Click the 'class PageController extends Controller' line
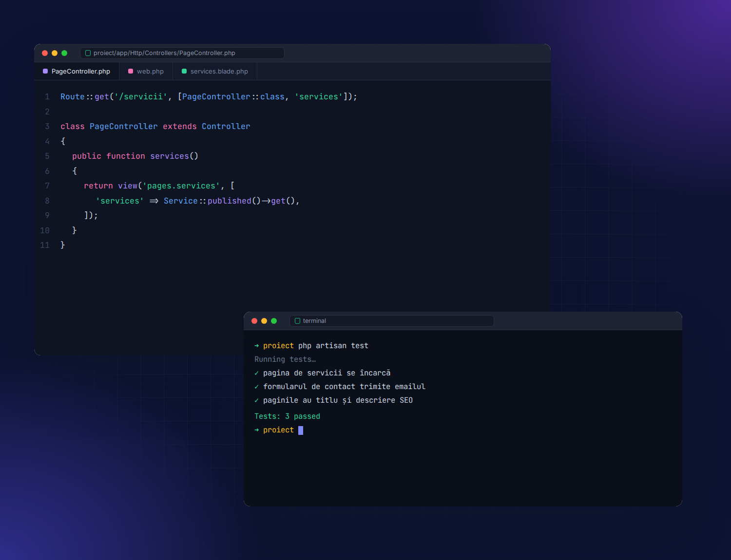Screen dimensions: 731x560 [155, 126]
